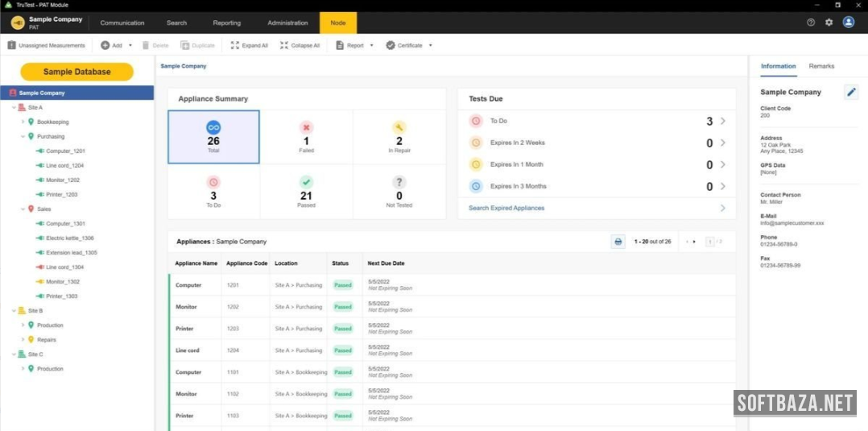This screenshot has height=431, width=868.
Task: Click the Unassigned Measurements toolbar icon
Action: tap(12, 46)
